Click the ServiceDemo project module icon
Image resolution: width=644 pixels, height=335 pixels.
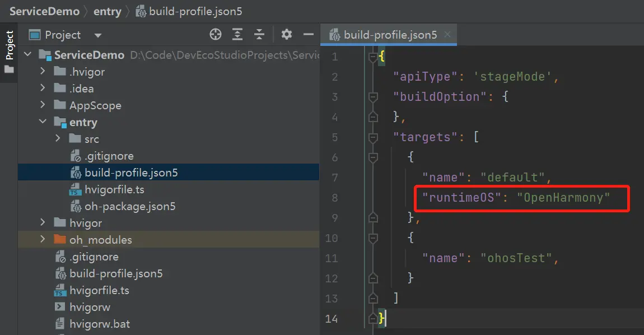[x=45, y=55]
